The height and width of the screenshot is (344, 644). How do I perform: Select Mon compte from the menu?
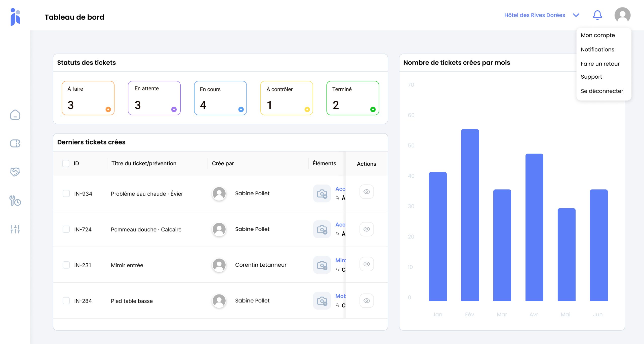point(598,35)
